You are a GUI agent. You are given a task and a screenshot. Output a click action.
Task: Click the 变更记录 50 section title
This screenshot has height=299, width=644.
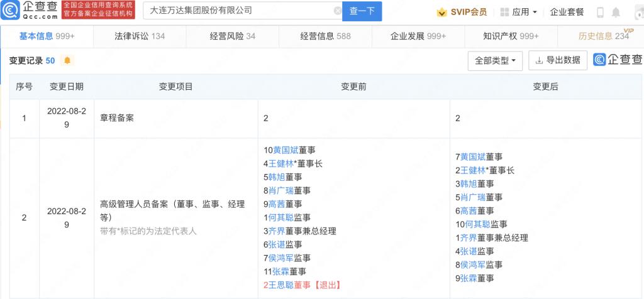coord(32,61)
